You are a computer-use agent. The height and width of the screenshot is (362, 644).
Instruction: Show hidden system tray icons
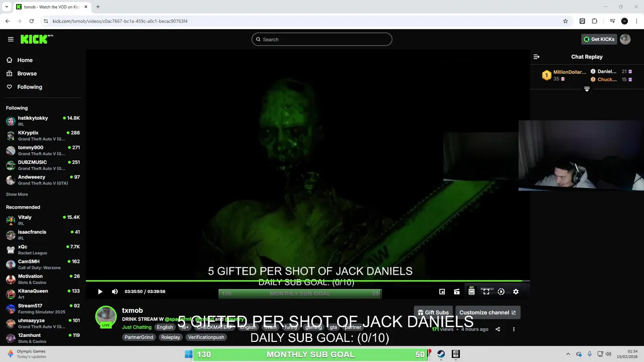point(568,354)
